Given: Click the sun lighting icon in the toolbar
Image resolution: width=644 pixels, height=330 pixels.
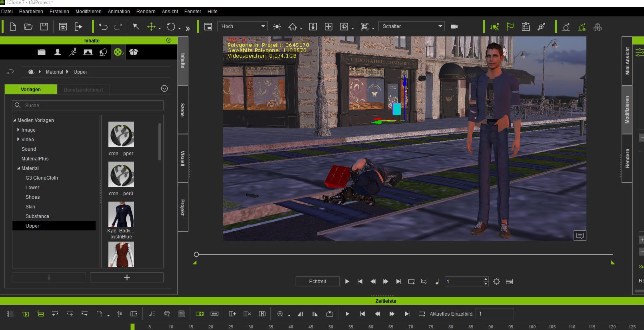Looking at the screenshot, I should tap(277, 27).
